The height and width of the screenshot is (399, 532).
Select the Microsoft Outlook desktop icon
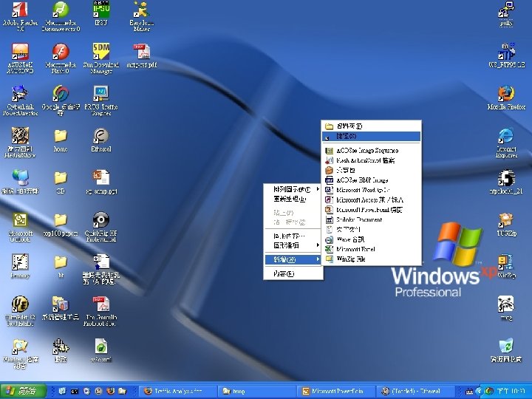[20, 227]
